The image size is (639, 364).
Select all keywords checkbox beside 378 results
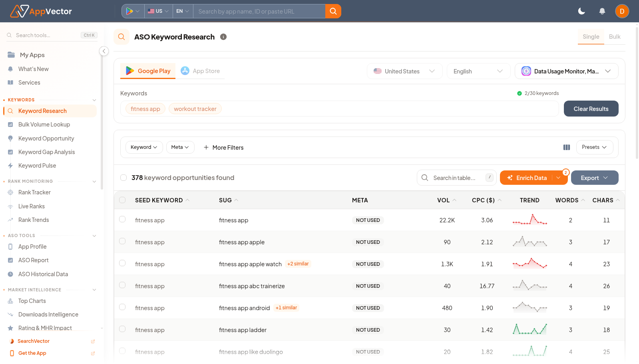pyautogui.click(x=123, y=178)
